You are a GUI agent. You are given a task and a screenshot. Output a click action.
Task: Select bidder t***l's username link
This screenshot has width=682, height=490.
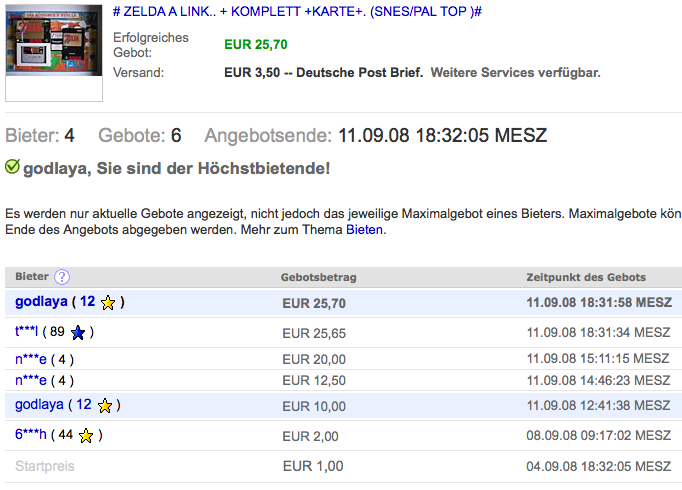(26, 332)
